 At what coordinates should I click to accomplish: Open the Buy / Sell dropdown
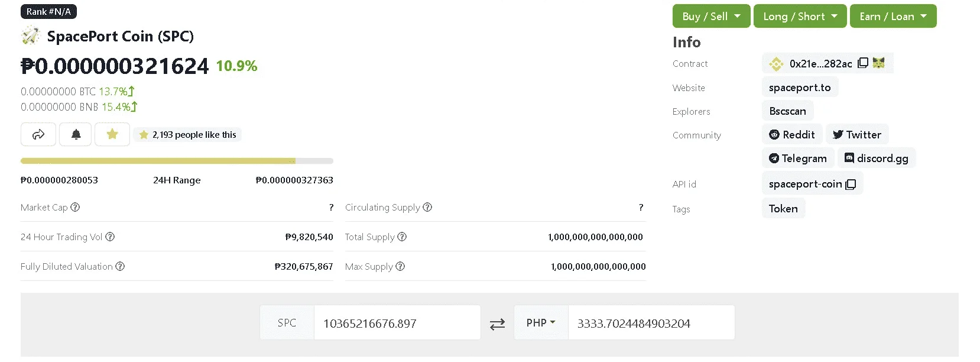(x=711, y=16)
